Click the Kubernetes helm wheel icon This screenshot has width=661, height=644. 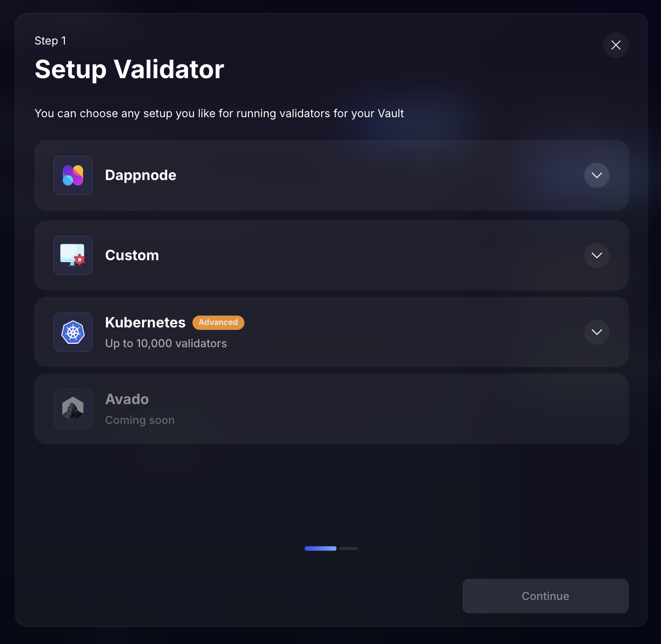click(73, 332)
